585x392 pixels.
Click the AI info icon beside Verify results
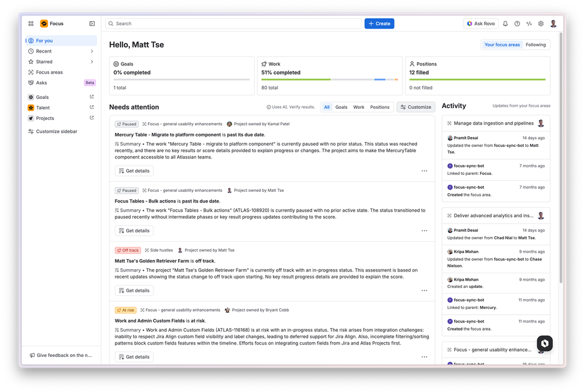tap(269, 107)
